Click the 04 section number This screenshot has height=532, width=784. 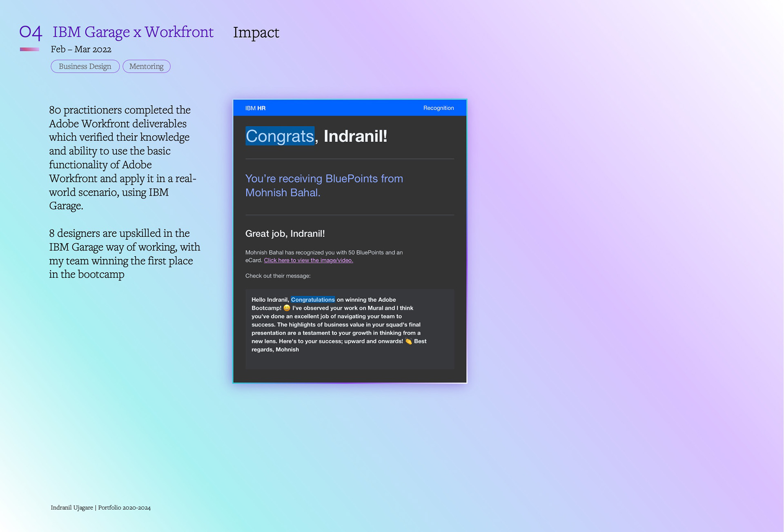coord(31,32)
